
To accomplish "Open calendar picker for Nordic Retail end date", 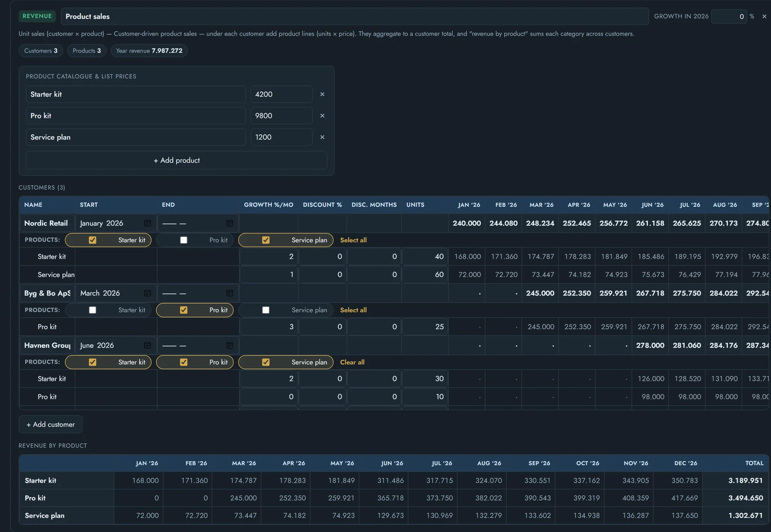I will click(229, 223).
